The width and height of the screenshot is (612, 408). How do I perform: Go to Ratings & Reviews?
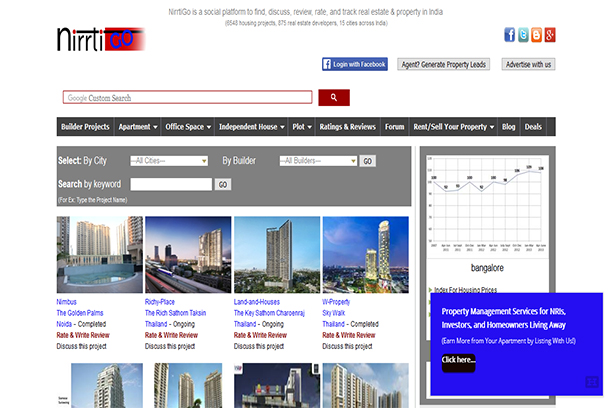[x=347, y=127]
